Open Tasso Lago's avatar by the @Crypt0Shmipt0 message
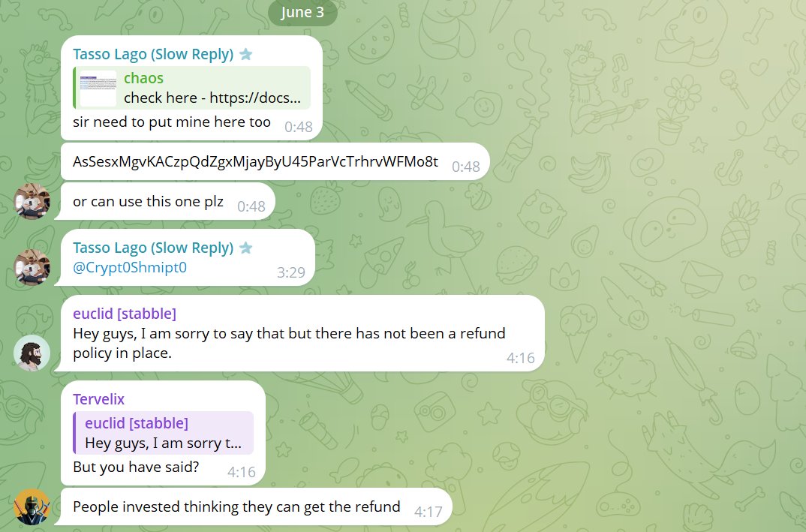The width and height of the screenshot is (806, 532). [x=32, y=267]
